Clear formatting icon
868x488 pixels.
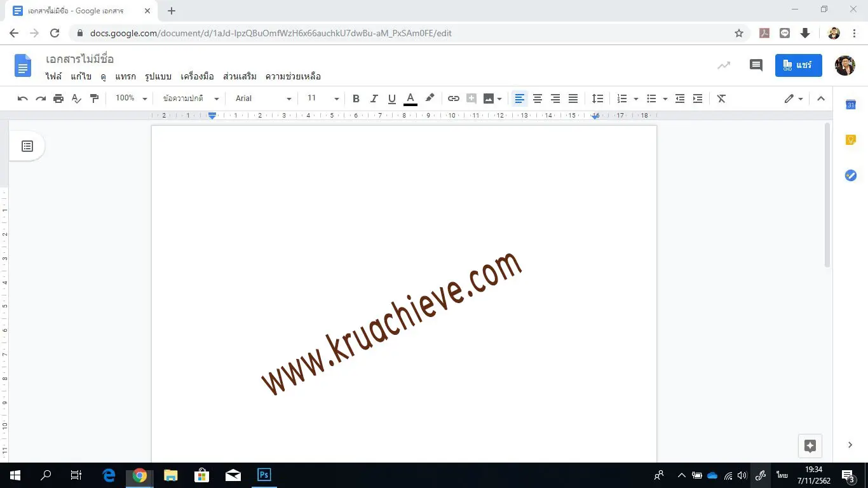(721, 98)
